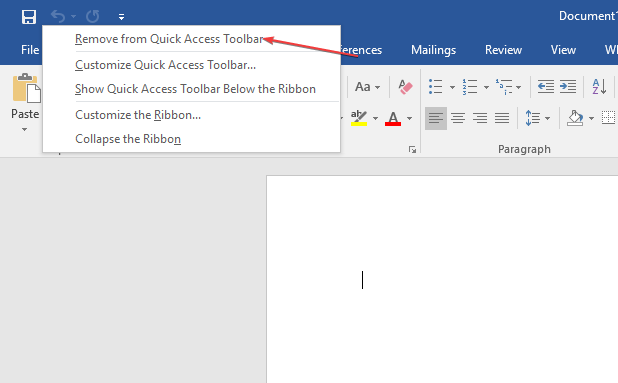Open the Text Highlight Color dropdown arrow
The width and height of the screenshot is (618, 383).
pyautogui.click(x=375, y=118)
